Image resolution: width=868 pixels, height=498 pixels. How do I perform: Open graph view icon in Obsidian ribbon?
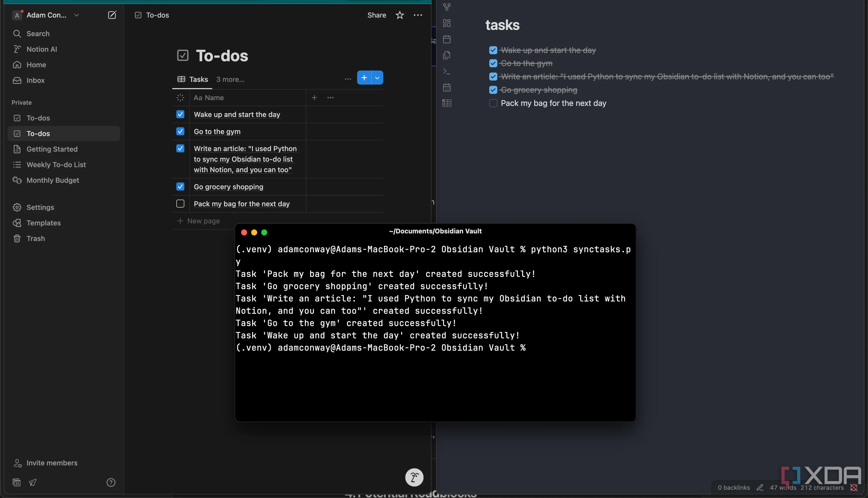point(447,7)
